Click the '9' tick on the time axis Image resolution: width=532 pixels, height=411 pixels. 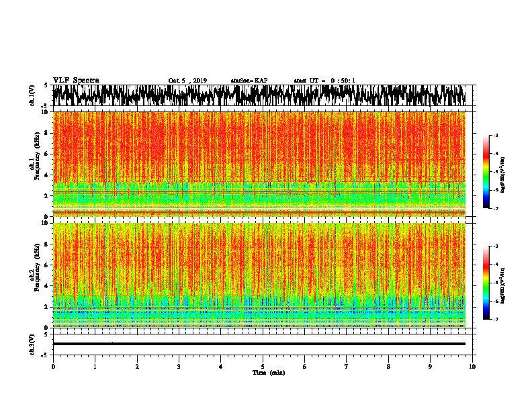[430, 367]
